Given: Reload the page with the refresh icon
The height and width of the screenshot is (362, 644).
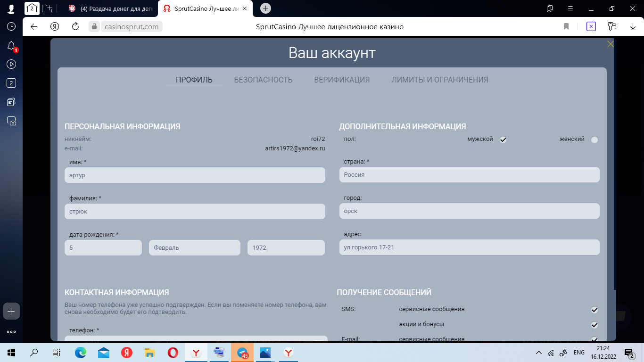Looking at the screenshot, I should (x=75, y=27).
